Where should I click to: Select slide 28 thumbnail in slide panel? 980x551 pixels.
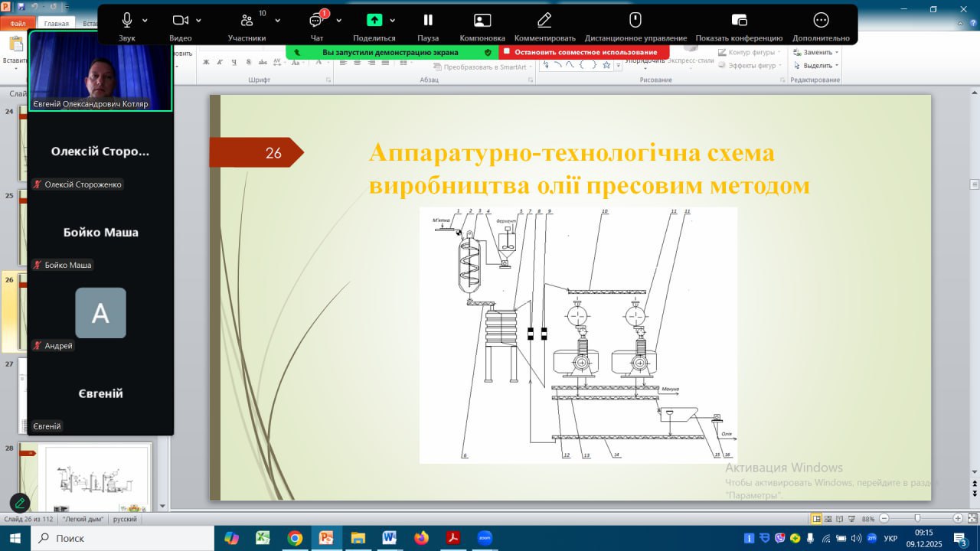click(86, 477)
